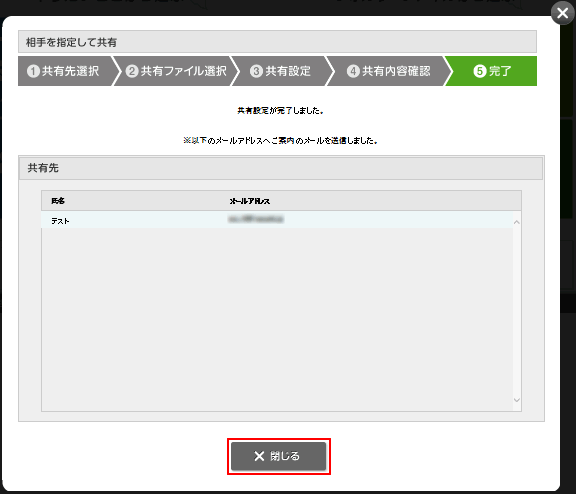Viewport: 576px width, 494px height.
Task: Click the 閉じる button
Action: (x=278, y=456)
